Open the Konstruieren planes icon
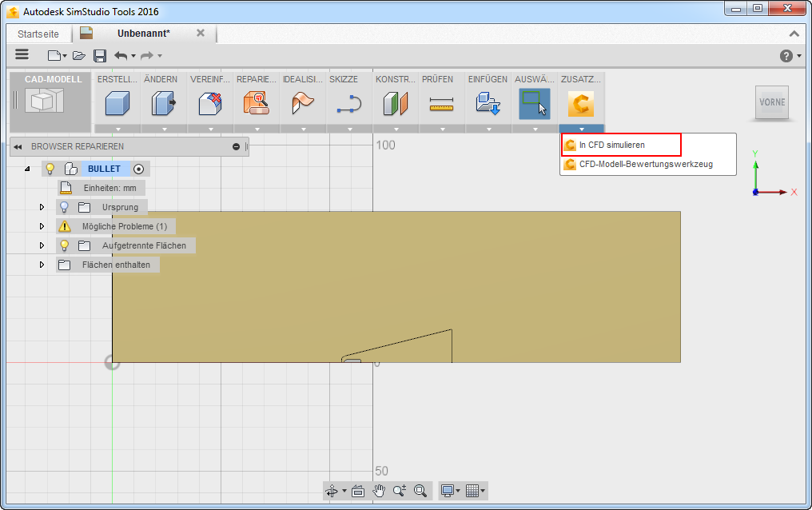Image resolution: width=812 pixels, height=510 pixels. [396, 103]
